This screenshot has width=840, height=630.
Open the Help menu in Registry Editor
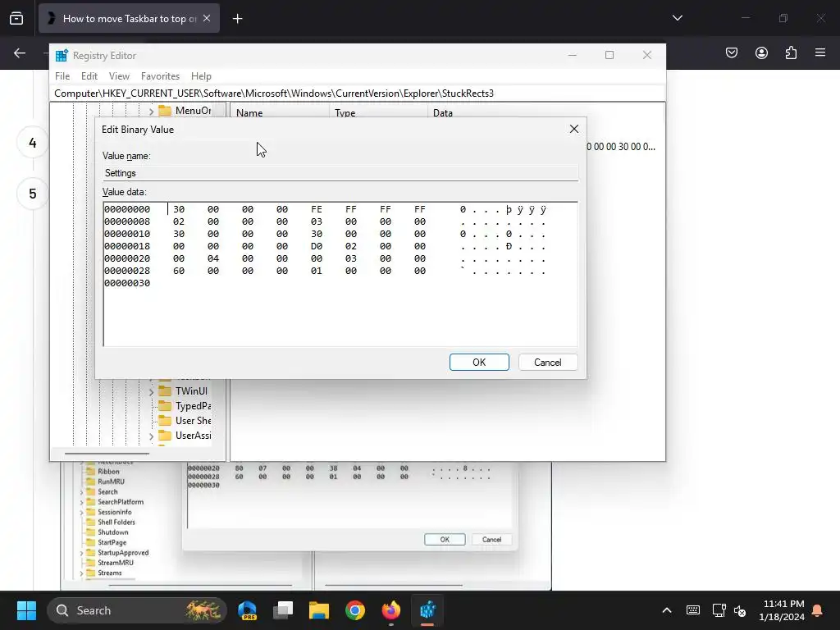tap(202, 76)
